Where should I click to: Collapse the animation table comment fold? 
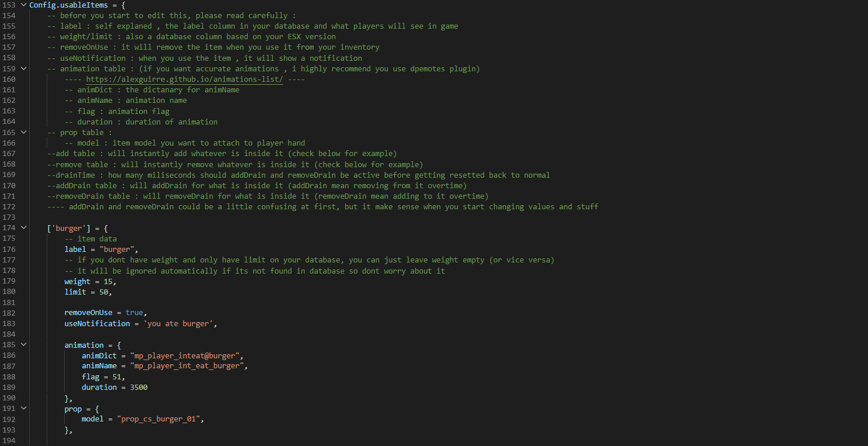pyautogui.click(x=23, y=69)
